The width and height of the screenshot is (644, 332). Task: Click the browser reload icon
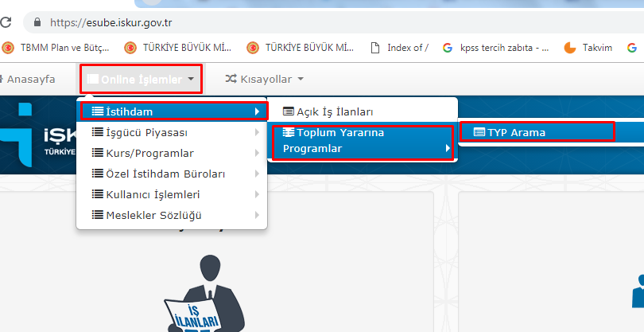(x=5, y=21)
